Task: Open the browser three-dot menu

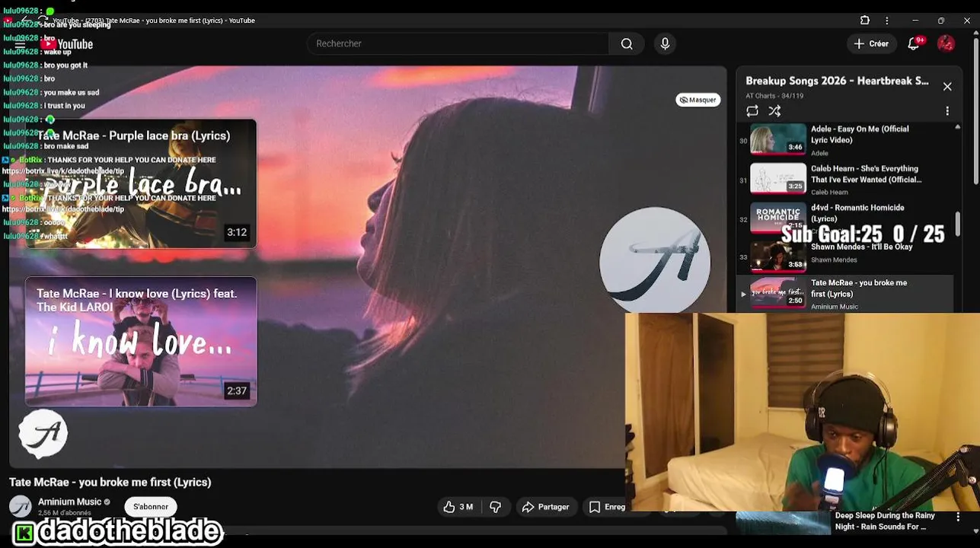Action: click(x=886, y=21)
